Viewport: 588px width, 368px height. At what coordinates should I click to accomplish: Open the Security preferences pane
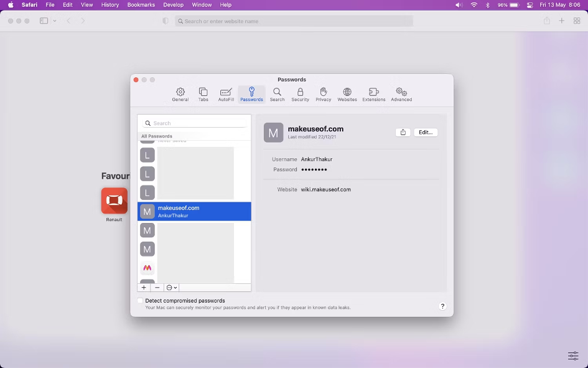point(300,95)
